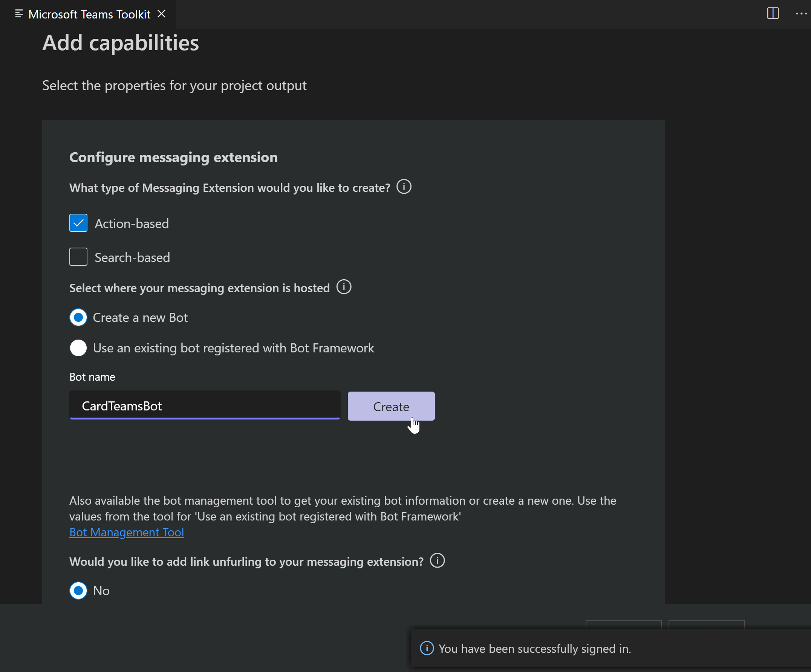Click the Create button to create the bot
This screenshot has height=672, width=811.
click(391, 406)
